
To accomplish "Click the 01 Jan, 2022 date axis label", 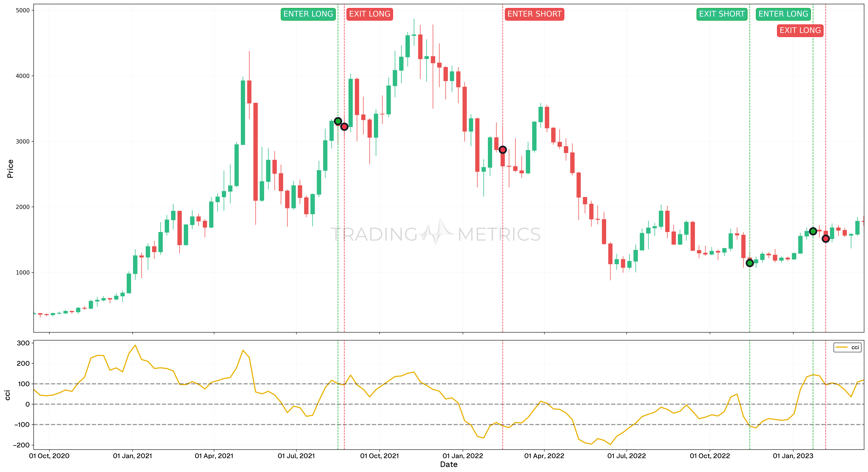I will coord(463,456).
